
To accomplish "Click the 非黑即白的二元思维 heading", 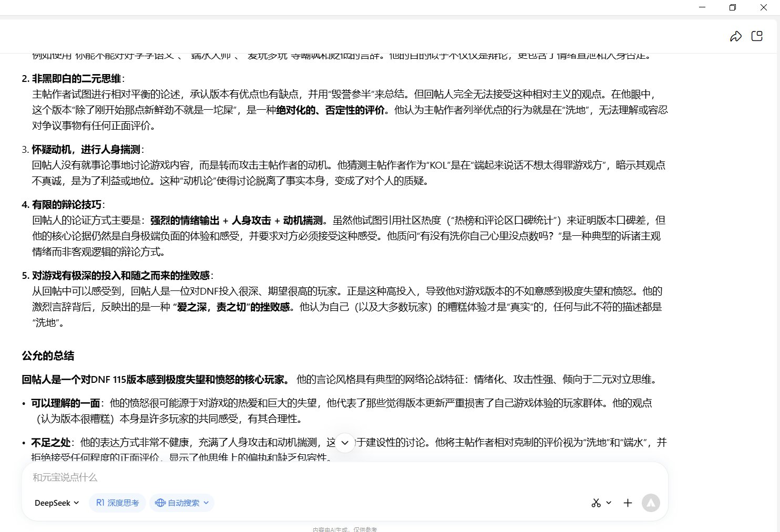I will tap(76, 79).
